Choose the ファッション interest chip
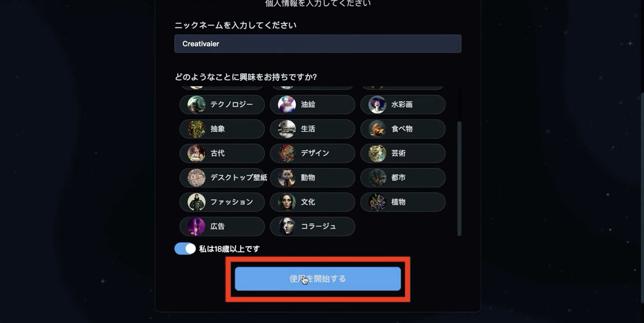Viewport: 644px width, 323px height. click(x=222, y=202)
